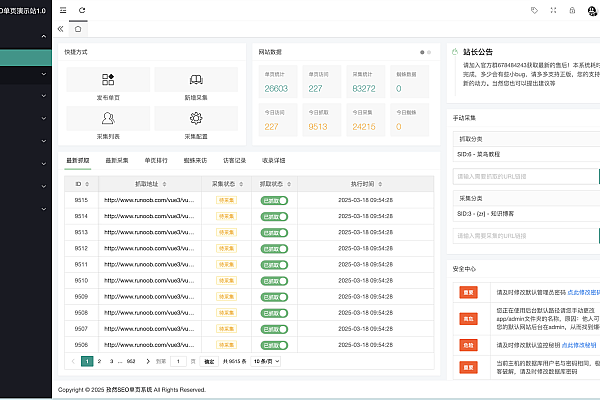Image resolution: width=600 pixels, height=400 pixels.
Task: Switch to the 单页排行 tab
Action: coord(156,160)
